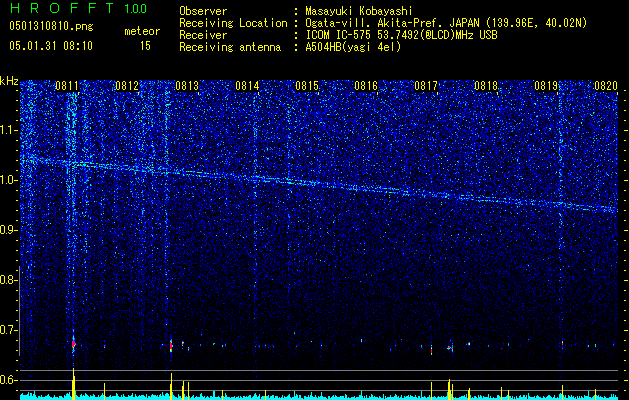Screen dimensions: 629x400
Task: Click the 0812 time marker
Action: click(127, 86)
